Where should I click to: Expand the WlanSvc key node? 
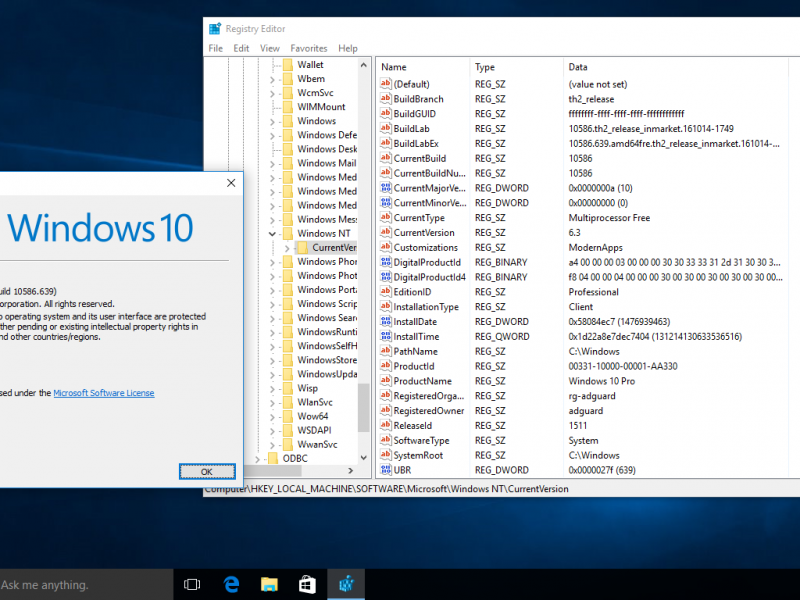click(272, 403)
